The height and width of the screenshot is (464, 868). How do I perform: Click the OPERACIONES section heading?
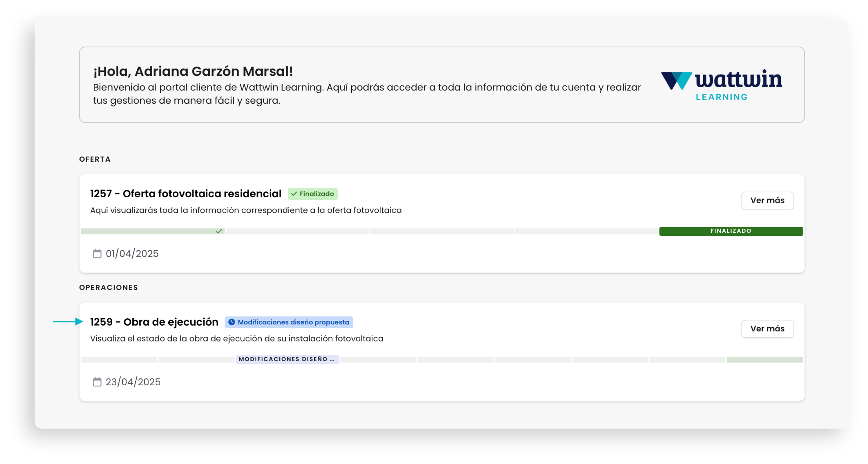[x=108, y=288]
